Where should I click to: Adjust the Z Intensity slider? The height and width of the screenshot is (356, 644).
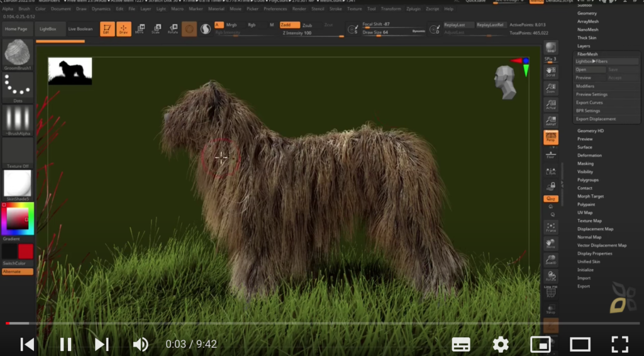pyautogui.click(x=312, y=33)
